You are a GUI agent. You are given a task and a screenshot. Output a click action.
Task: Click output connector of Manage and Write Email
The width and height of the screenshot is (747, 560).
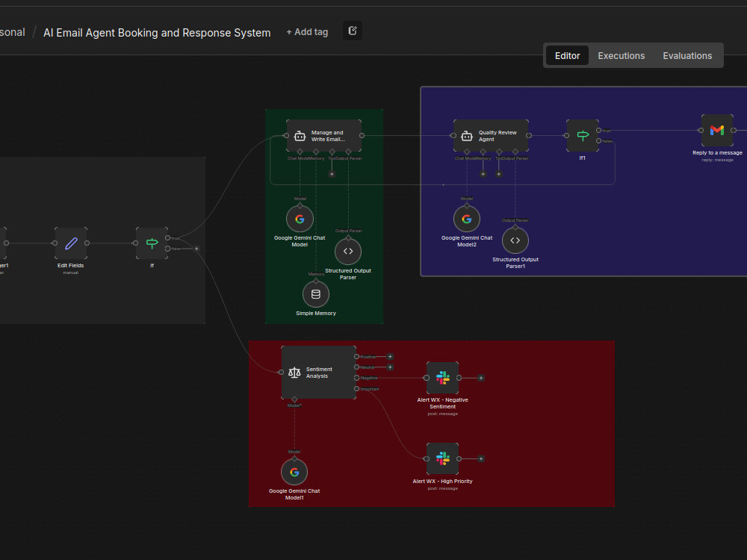pos(362,136)
